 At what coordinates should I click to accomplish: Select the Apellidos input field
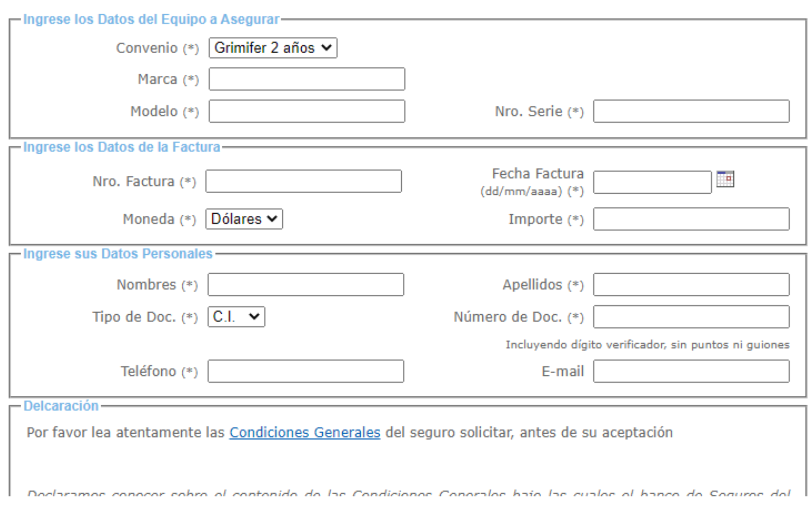(x=691, y=285)
